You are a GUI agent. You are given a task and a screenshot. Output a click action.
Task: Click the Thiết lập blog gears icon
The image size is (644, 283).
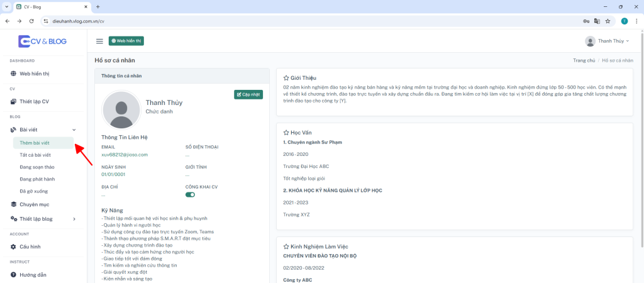[14, 219]
